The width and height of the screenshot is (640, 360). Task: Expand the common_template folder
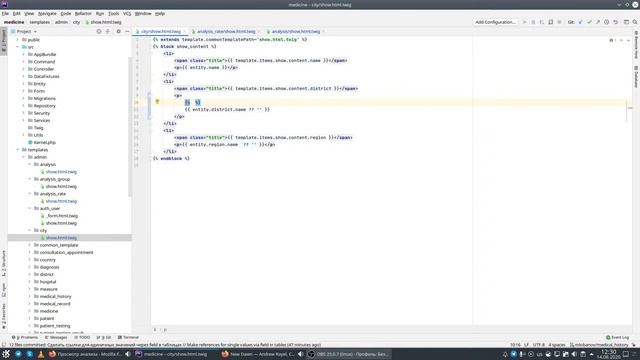30,245
